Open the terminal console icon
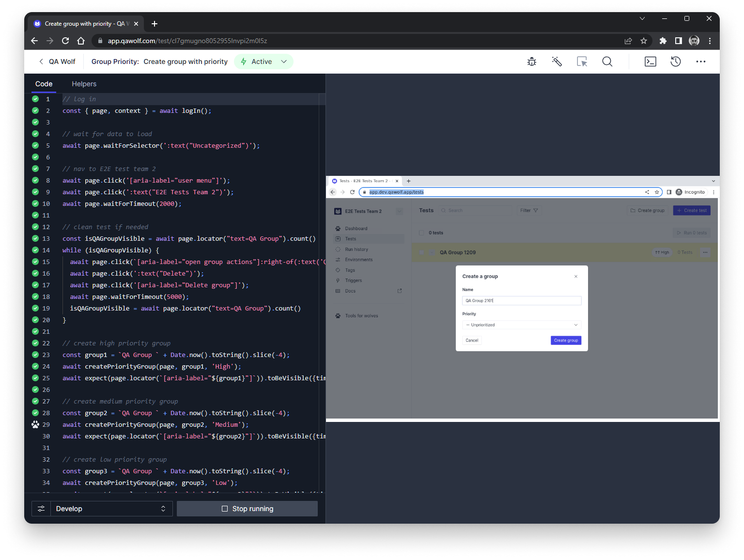744x560 pixels. click(x=651, y=62)
